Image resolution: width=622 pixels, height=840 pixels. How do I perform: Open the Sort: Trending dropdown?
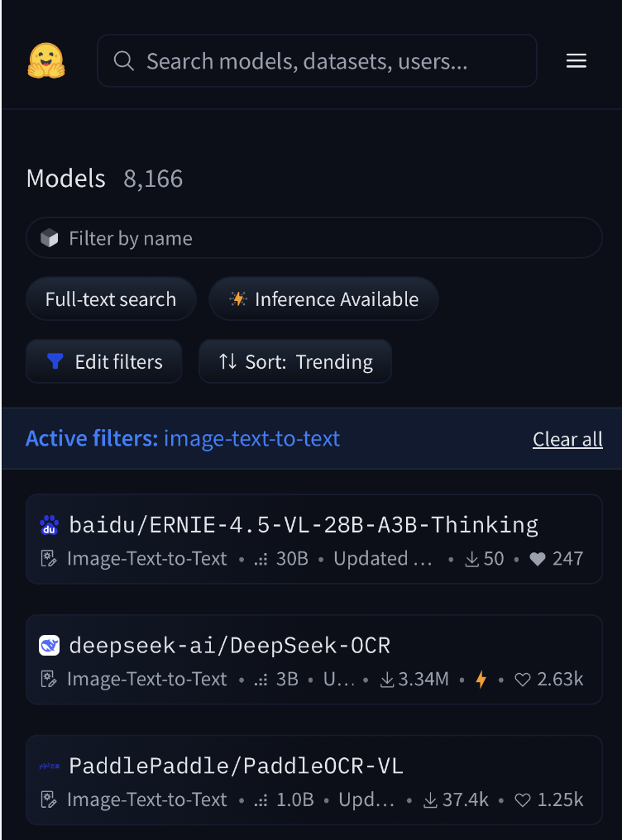click(x=295, y=362)
